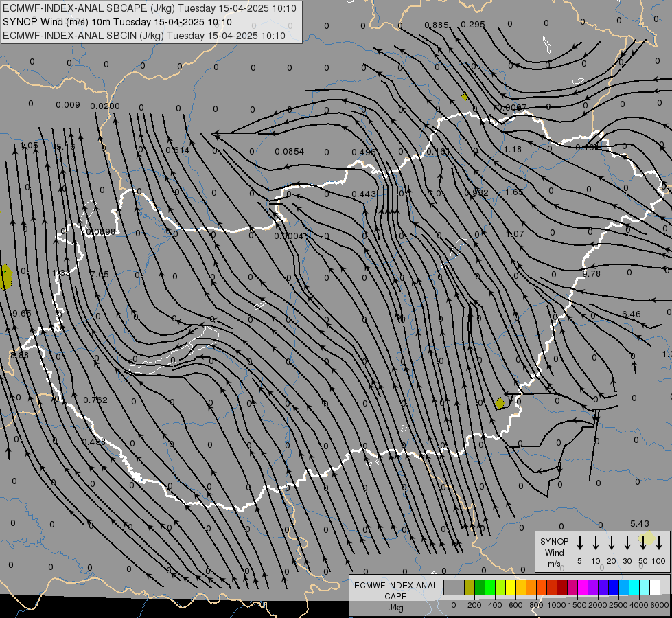Click the 0.0004 value on the map
This screenshot has height=618, width=672.
[289, 236]
